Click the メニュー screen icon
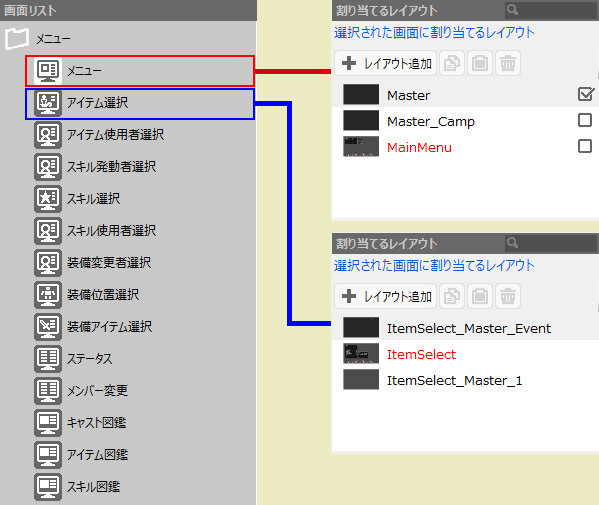Viewport: 599px width, 505px height. click(48, 71)
